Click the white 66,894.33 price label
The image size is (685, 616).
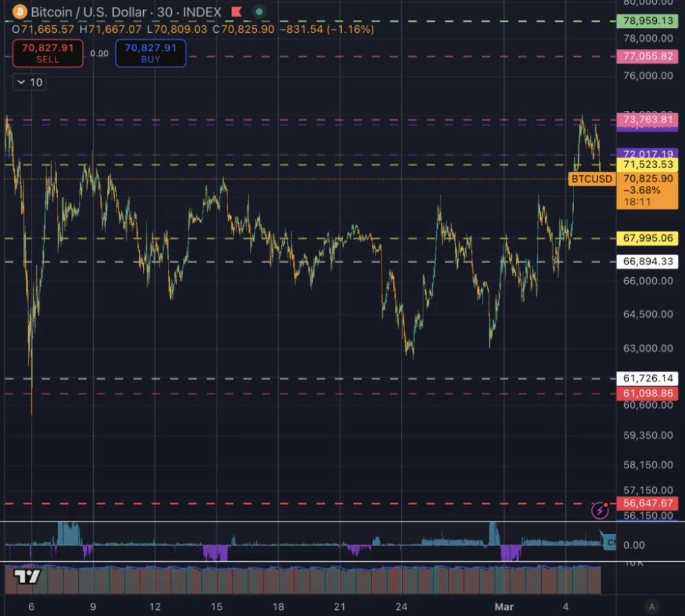click(648, 261)
